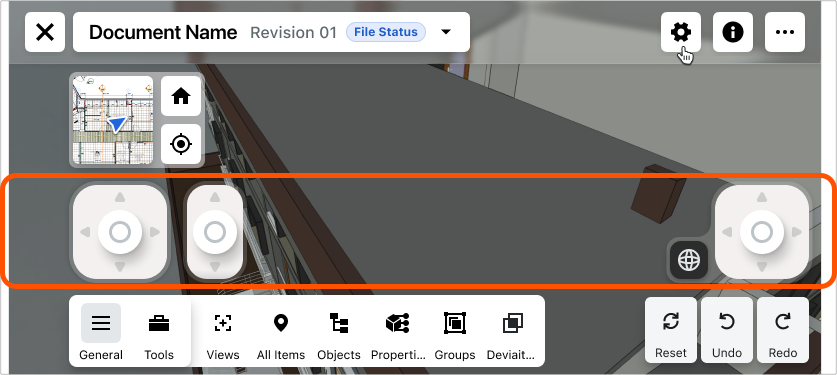Click left arrow on right look joystick
837x375 pixels.
727,232
